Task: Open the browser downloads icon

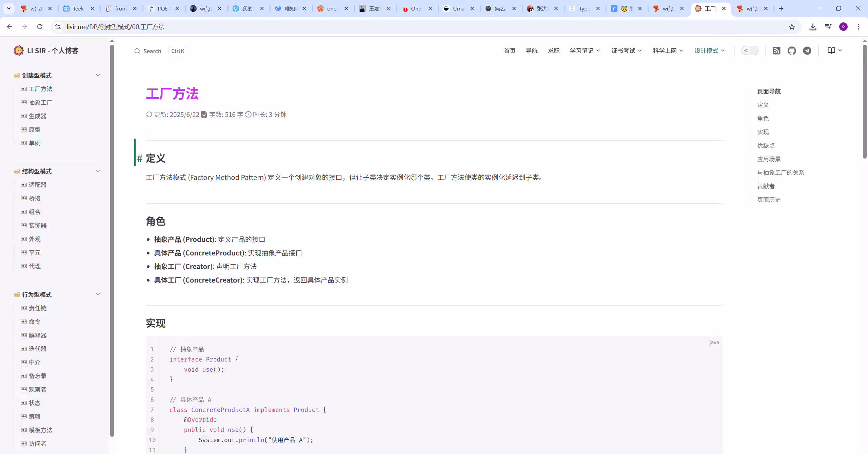Action: [x=813, y=27]
